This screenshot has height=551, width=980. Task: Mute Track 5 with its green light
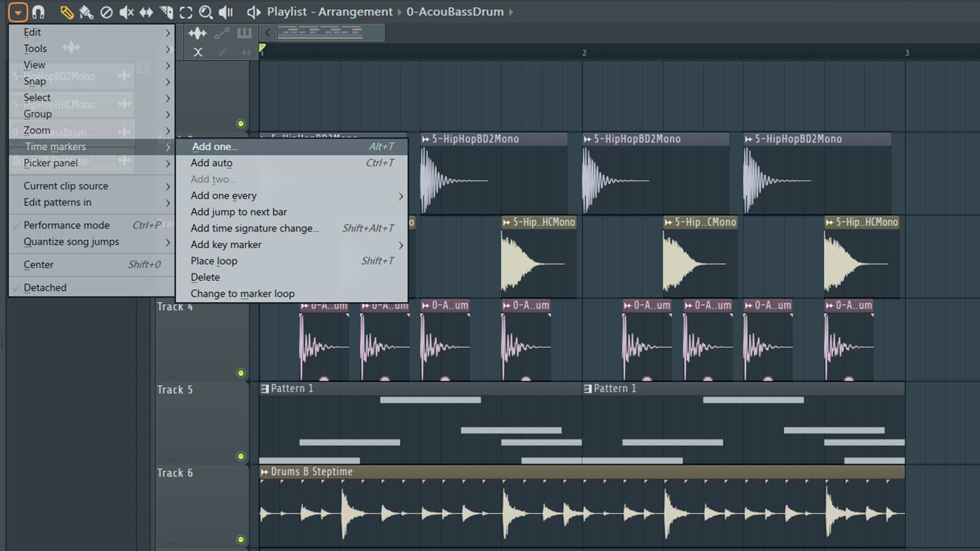click(x=241, y=456)
